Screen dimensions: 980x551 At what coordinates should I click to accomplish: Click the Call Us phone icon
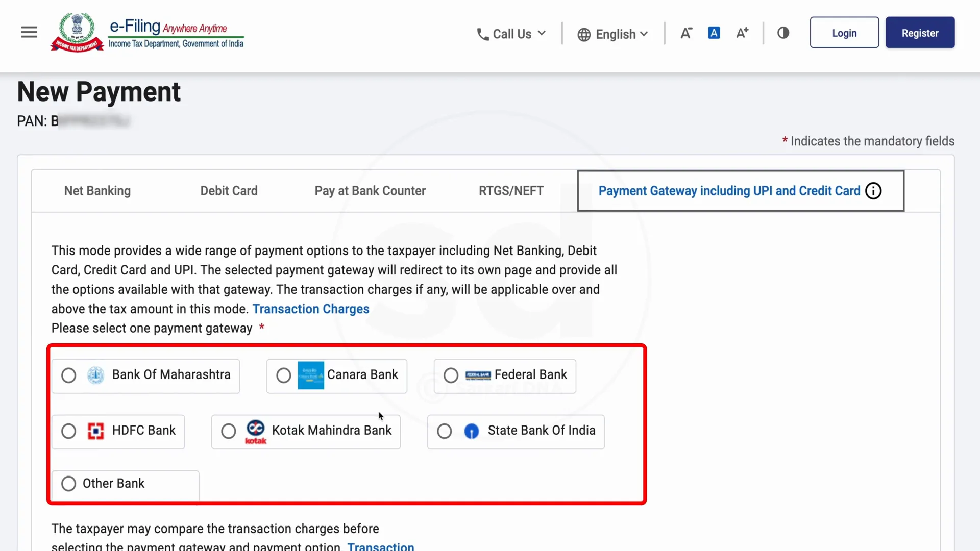(x=482, y=34)
